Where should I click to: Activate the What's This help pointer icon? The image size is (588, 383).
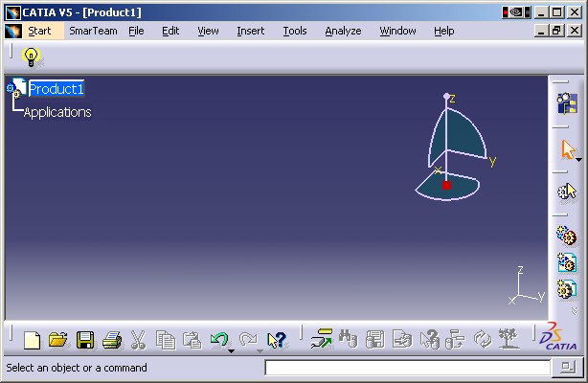(277, 340)
